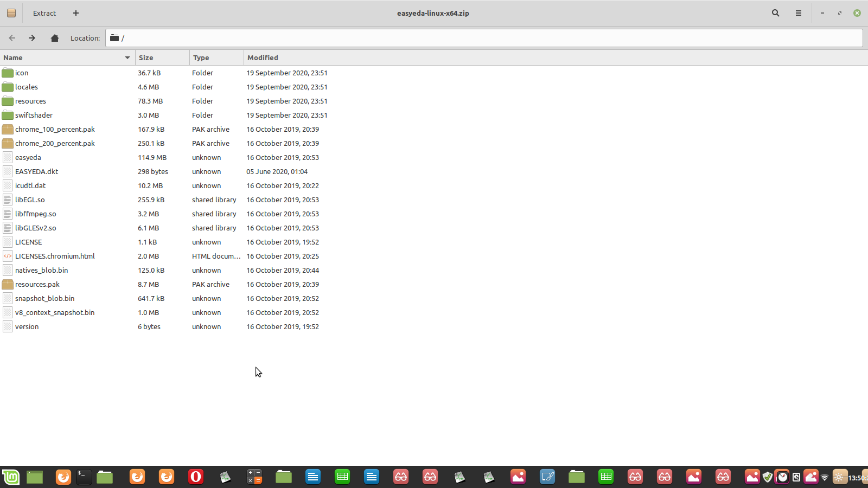Click the 'HTML docum...' type cell

pyautogui.click(x=216, y=256)
